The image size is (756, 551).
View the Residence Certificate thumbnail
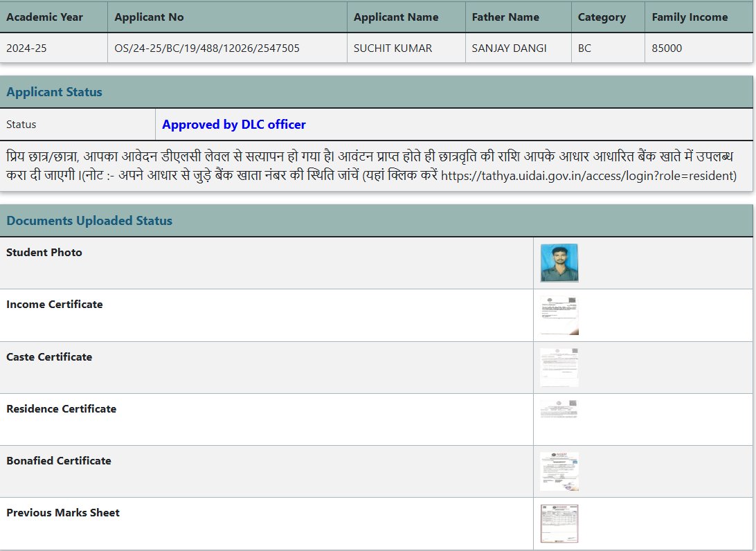coord(559,409)
